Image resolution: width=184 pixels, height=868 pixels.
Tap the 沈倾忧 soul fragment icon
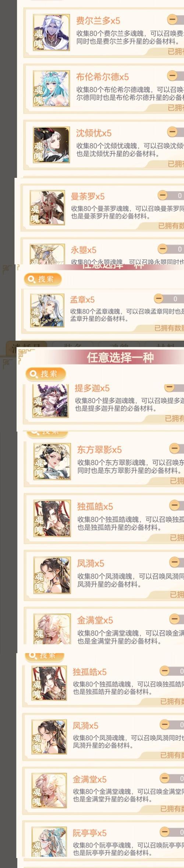51,145
